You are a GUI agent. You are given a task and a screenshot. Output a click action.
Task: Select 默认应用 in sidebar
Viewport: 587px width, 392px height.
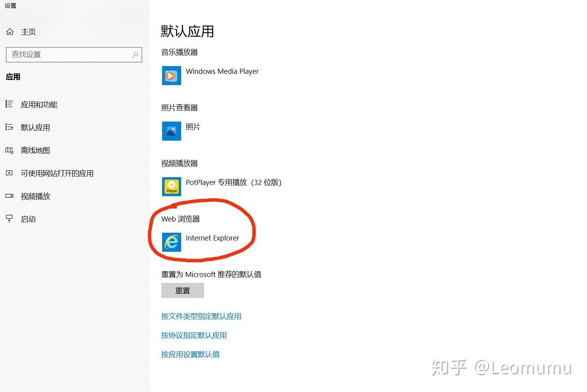tap(35, 127)
